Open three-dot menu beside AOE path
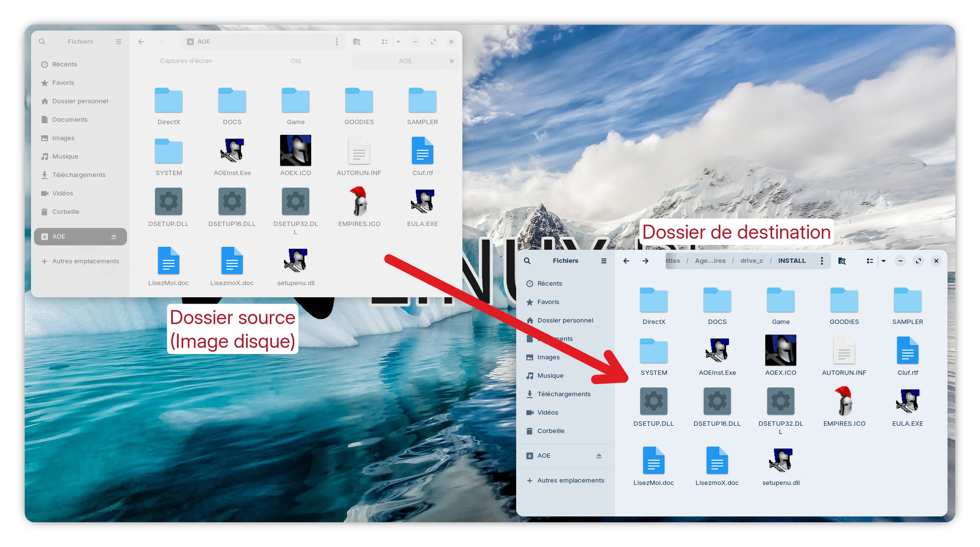The width and height of the screenshot is (980, 547). click(337, 42)
